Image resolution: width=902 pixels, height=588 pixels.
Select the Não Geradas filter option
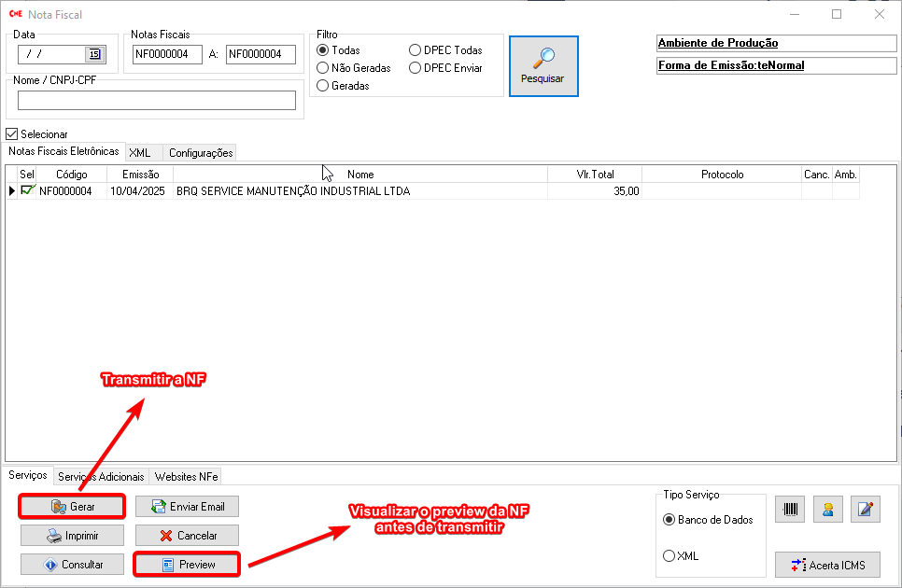(323, 68)
